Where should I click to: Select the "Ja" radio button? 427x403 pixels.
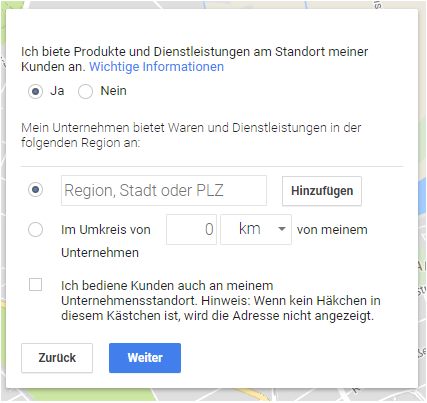click(x=35, y=91)
